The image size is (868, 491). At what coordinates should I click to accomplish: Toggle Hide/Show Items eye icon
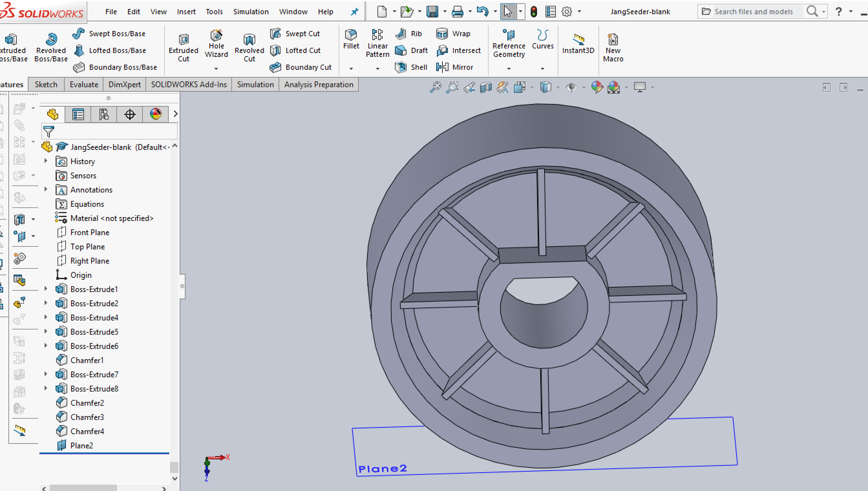coord(571,87)
